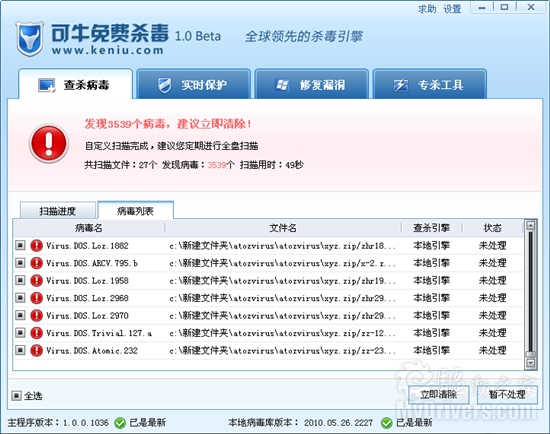Screen dimensions: 550x434
Task: Click the 2010.05.26.2227 database version text
Action: point(338,423)
